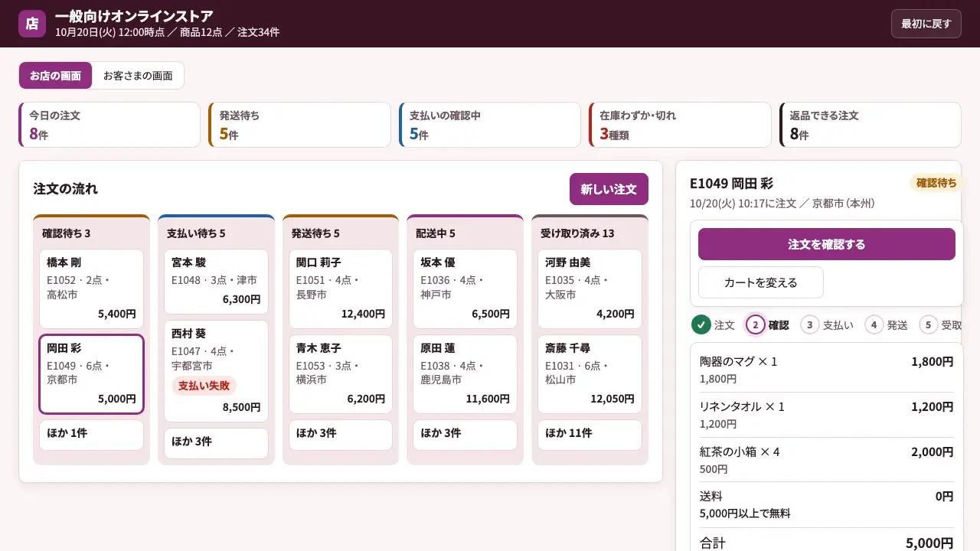Expand ほか 3件 in 支払い待ち column
The height and width of the screenshot is (551, 980).
(x=216, y=443)
